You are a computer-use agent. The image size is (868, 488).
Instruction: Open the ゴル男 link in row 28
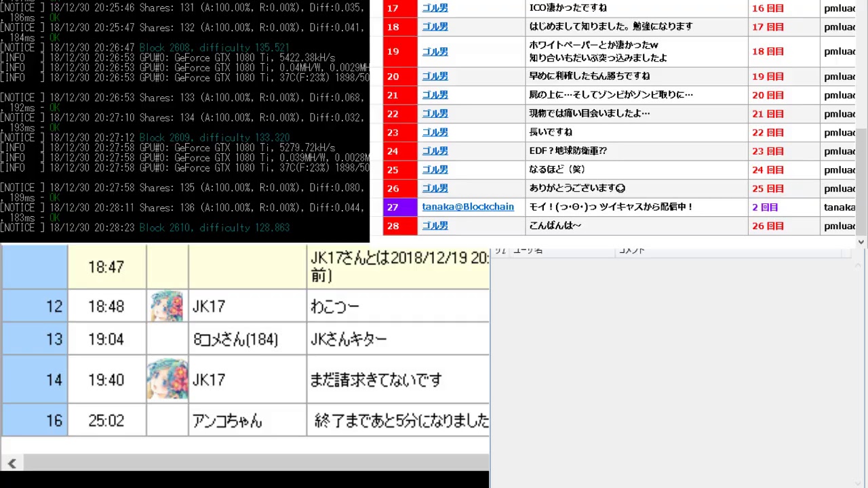[x=435, y=226]
